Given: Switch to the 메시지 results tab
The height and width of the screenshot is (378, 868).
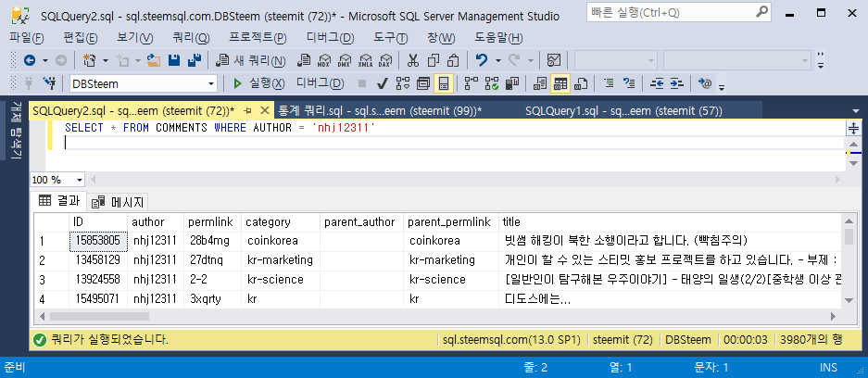Looking at the screenshot, I should click(119, 201).
